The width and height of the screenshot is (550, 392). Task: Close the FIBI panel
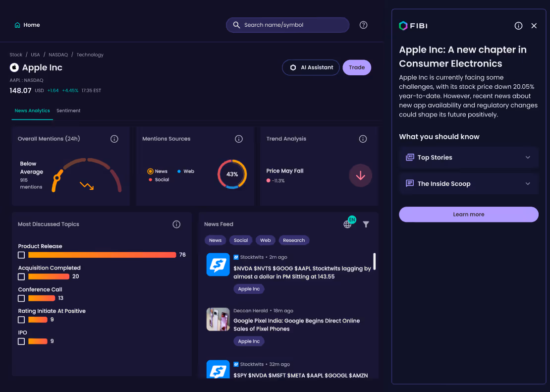pos(534,26)
